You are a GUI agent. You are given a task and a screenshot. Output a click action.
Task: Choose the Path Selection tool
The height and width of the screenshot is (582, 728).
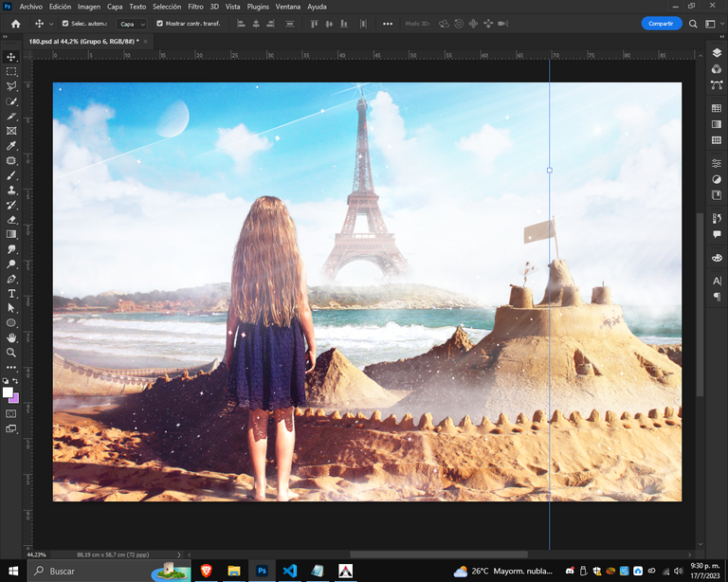tap(11, 308)
